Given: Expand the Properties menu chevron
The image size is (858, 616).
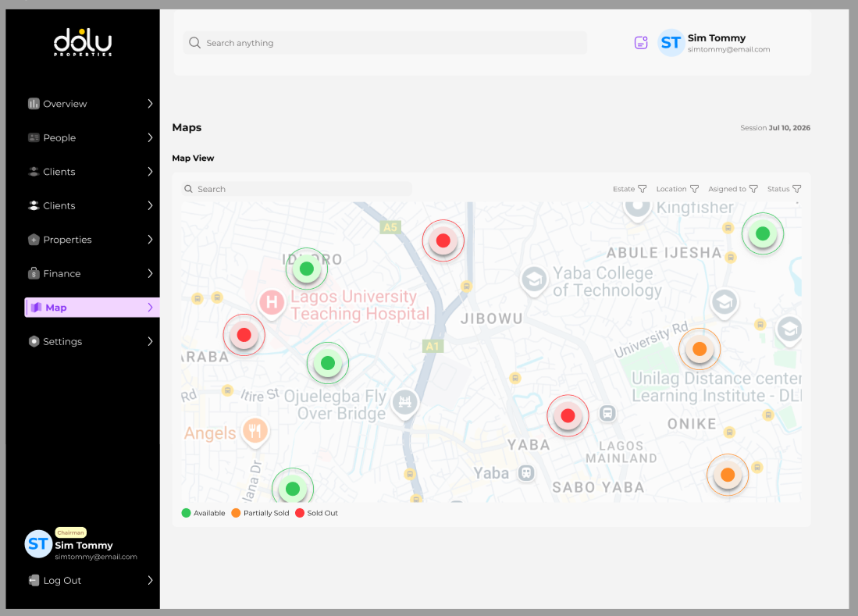Looking at the screenshot, I should (x=150, y=240).
